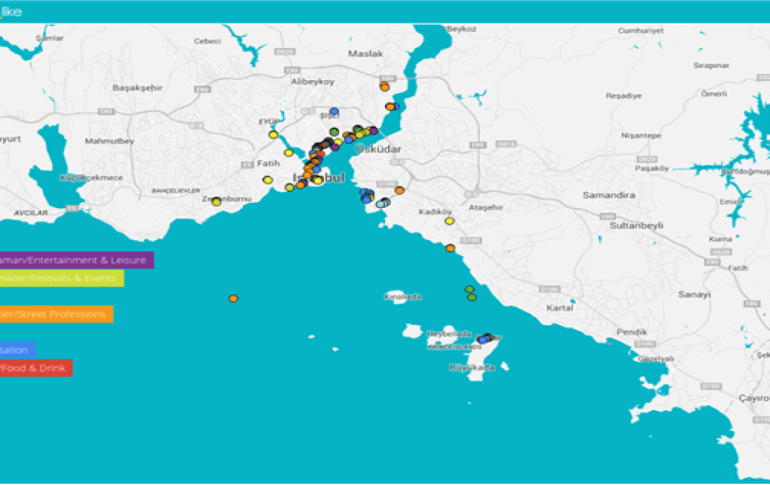Select the light blue marker near Kadıköy harbor
This screenshot has height=485, width=770.
tap(381, 203)
